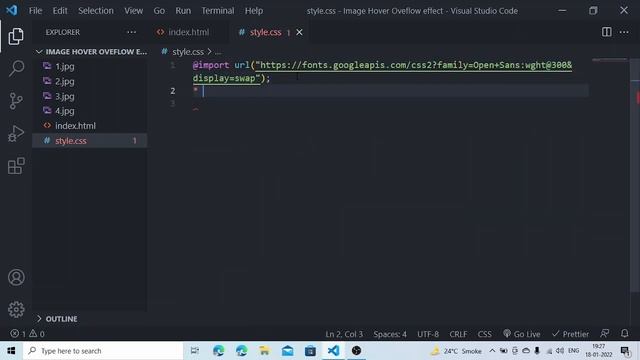Viewport: 640px width, 360px height.
Task: Open File Explorer from taskbar
Action: [264, 351]
